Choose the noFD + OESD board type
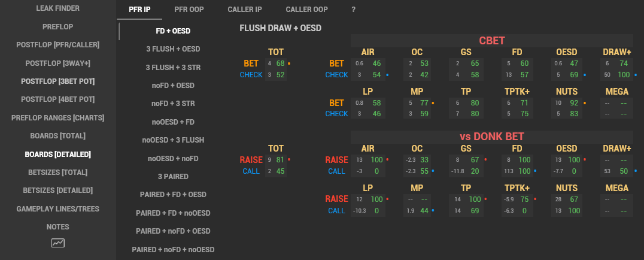The height and width of the screenshot is (260, 644). [x=173, y=86]
